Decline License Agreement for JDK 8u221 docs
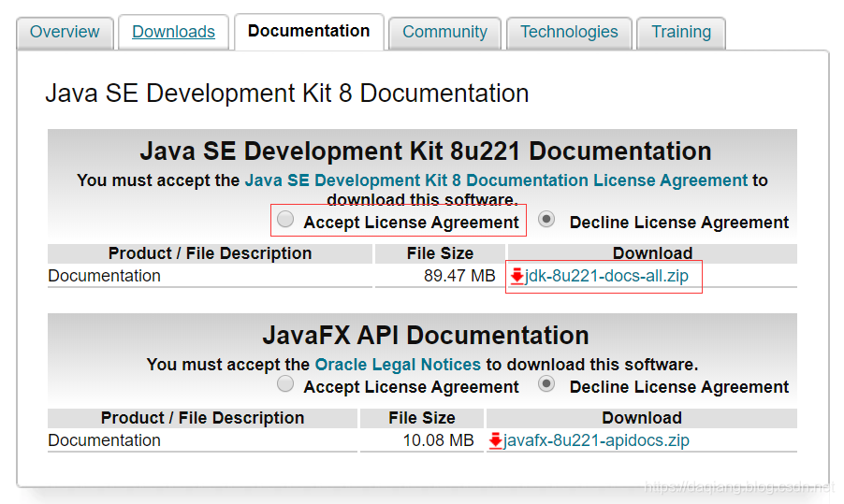This screenshot has height=504, width=844. (x=546, y=219)
